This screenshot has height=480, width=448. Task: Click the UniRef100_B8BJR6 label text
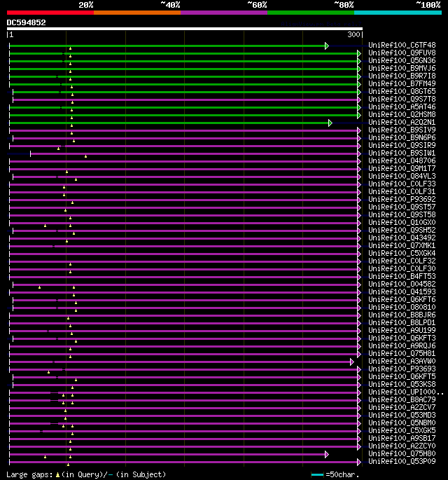[x=402, y=315]
